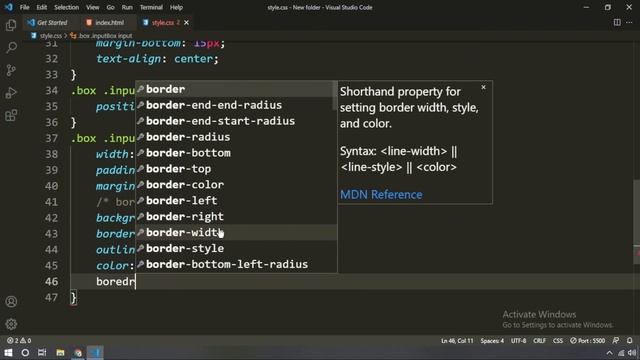Select border-end-end-radius suggestion

(236, 105)
